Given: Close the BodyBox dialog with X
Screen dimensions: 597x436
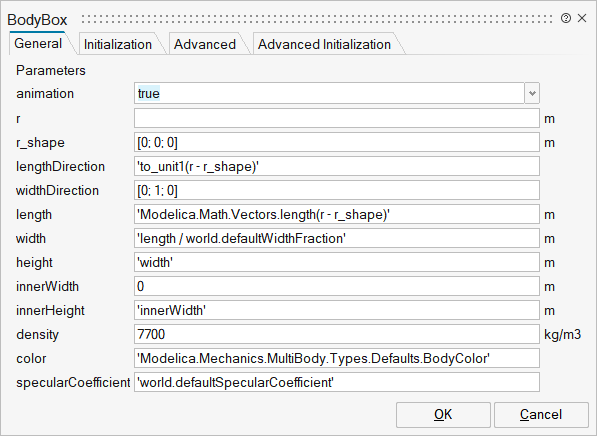Looking at the screenshot, I should pos(582,18).
